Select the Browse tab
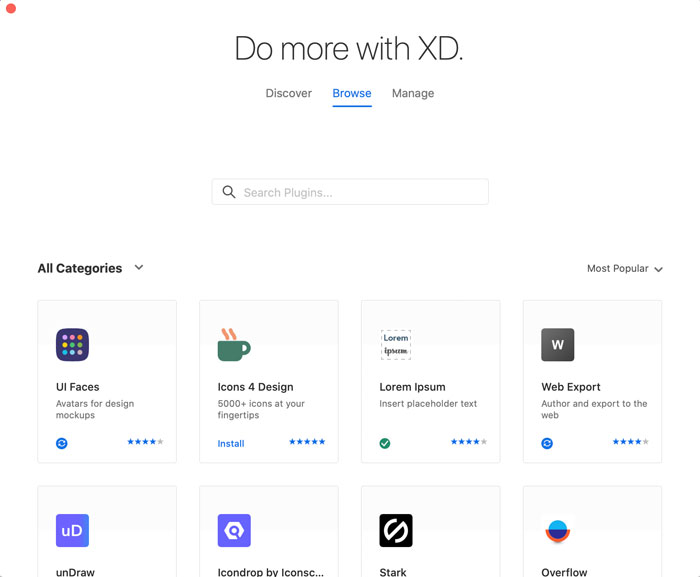Screen dimensions: 700x577 [352, 93]
